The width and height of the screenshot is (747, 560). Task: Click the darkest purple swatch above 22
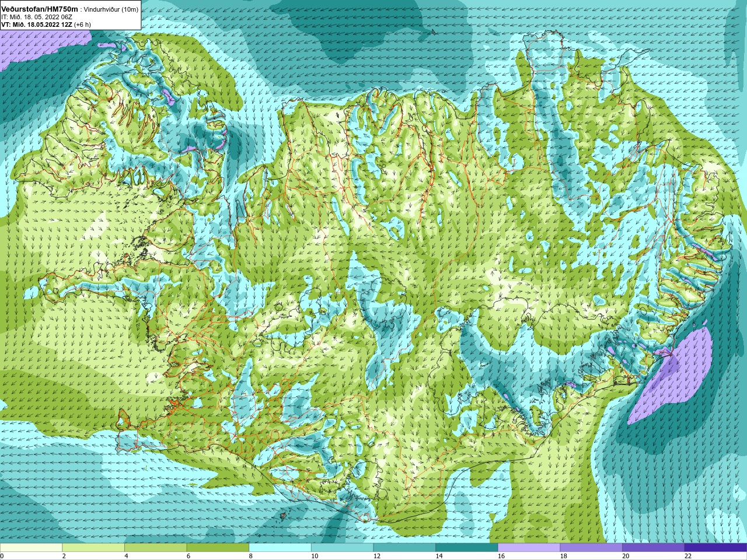pyautogui.click(x=715, y=548)
